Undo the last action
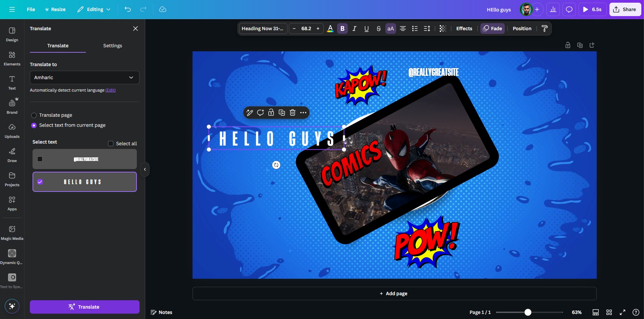This screenshot has height=319, width=644. click(x=127, y=9)
